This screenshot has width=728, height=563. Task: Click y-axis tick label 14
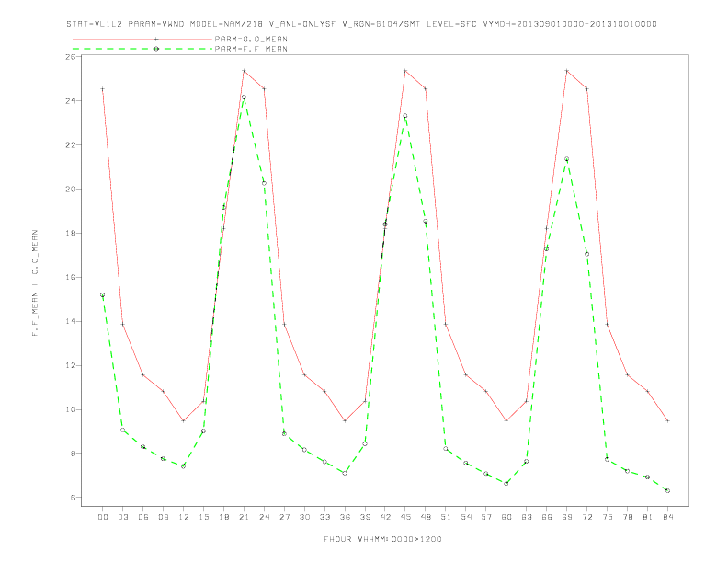click(71, 321)
